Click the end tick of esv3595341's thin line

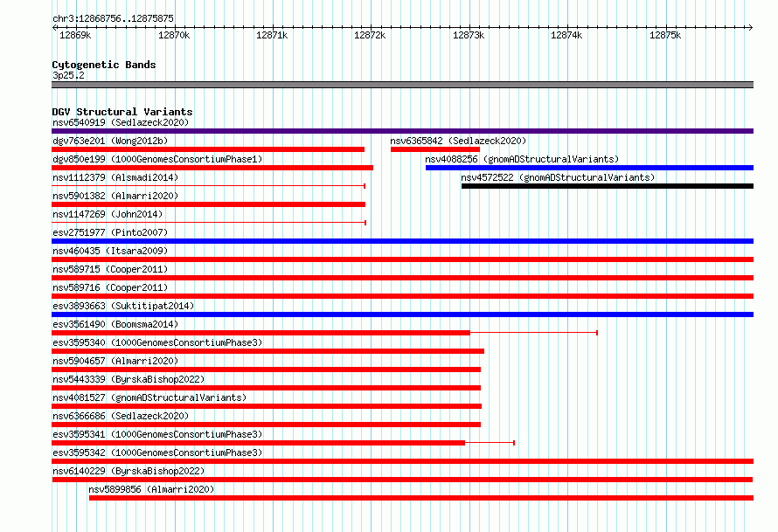click(x=514, y=443)
